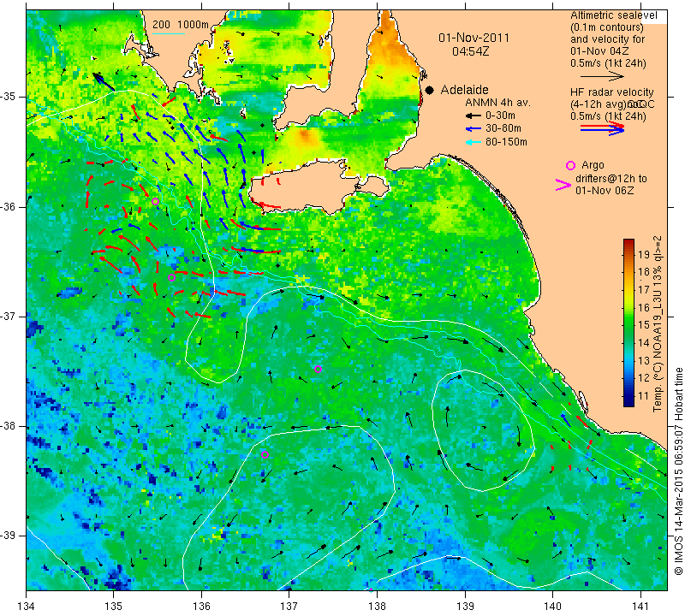Click the Adelaide city label
The width and height of the screenshot is (685, 616).
[464, 90]
